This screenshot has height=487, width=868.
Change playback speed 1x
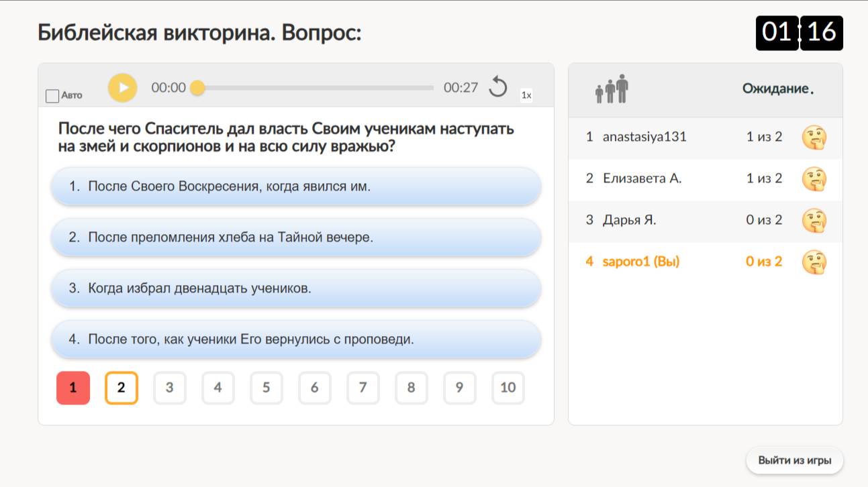526,95
